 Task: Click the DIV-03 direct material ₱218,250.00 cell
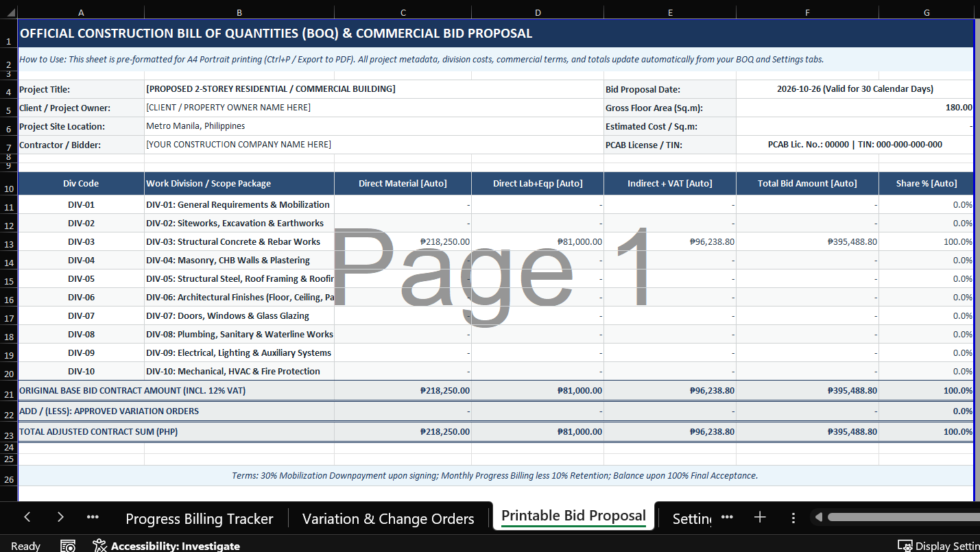click(403, 241)
